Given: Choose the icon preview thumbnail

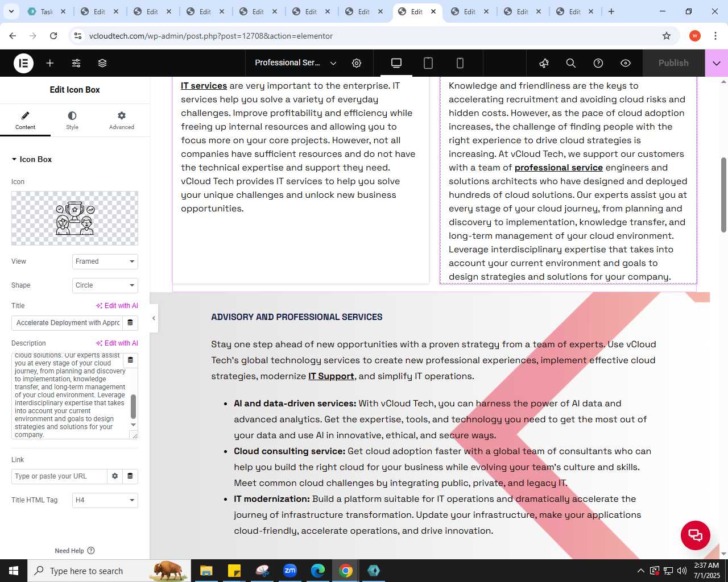Looking at the screenshot, I should click(75, 218).
